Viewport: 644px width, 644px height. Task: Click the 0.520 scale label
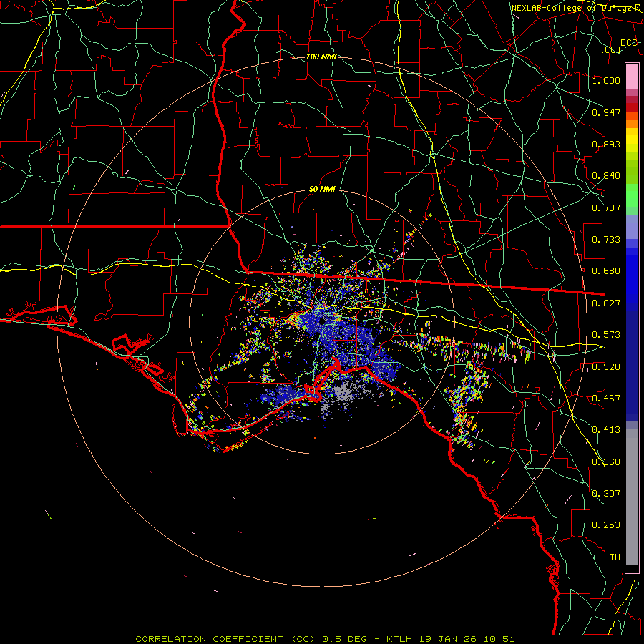tap(606, 367)
